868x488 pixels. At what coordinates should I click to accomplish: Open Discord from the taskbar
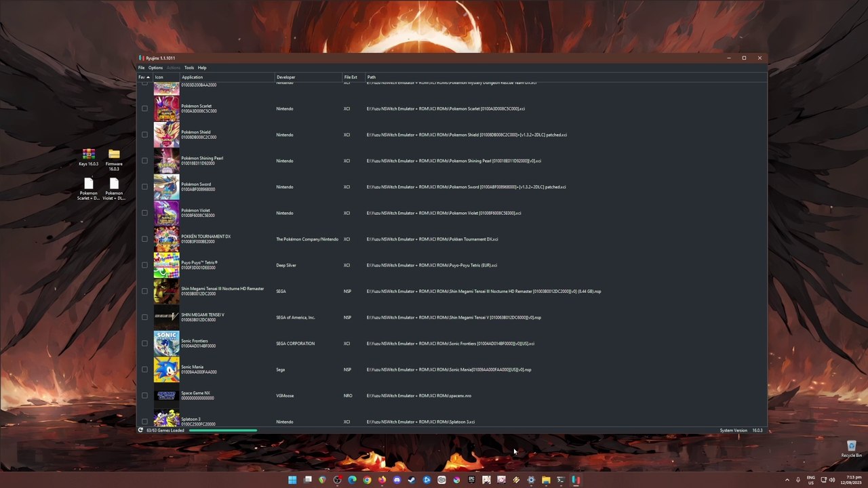(397, 480)
